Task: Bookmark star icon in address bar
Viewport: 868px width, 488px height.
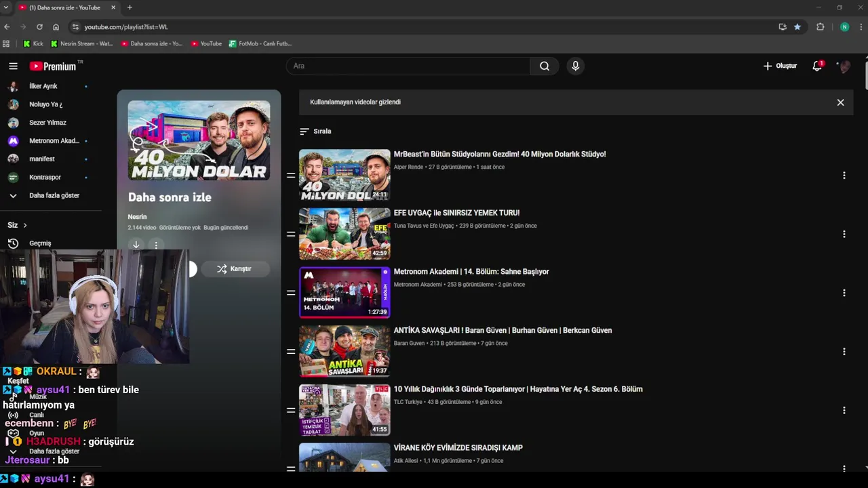Action: pos(797,27)
